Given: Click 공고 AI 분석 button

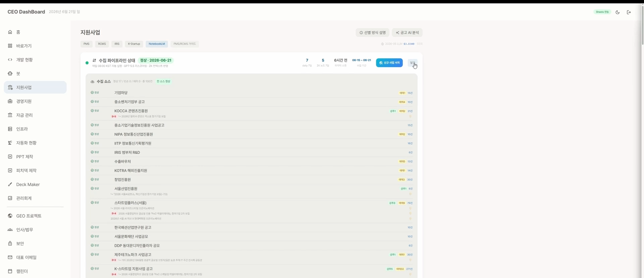Looking at the screenshot, I should (407, 33).
